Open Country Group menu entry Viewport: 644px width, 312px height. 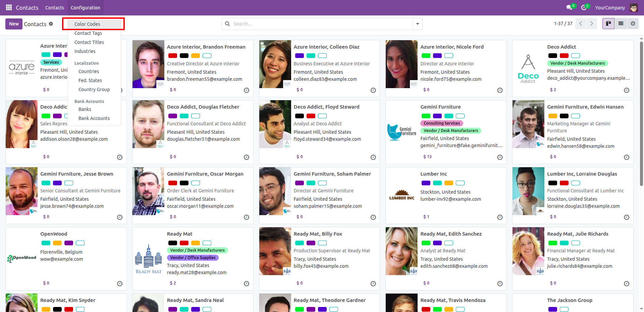pos(94,89)
